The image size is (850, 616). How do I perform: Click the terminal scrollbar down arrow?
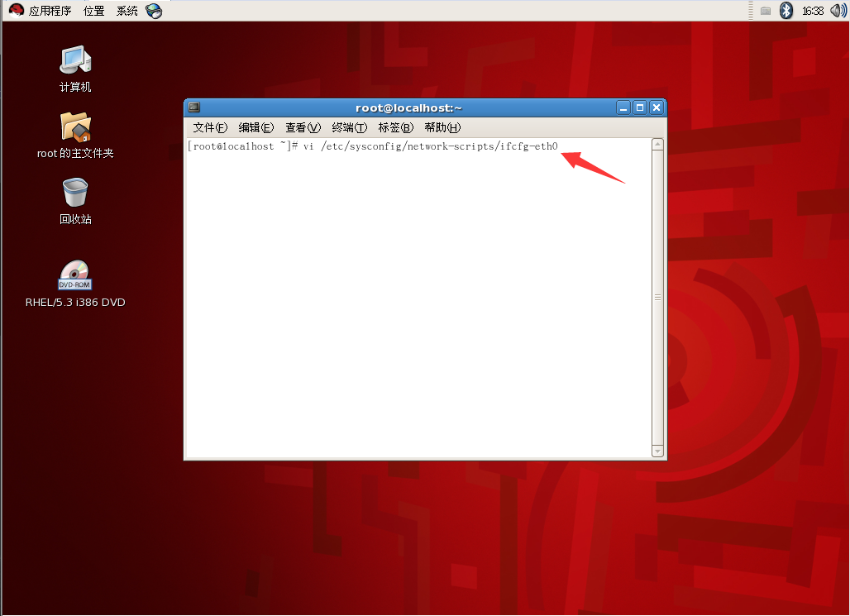coord(657,451)
